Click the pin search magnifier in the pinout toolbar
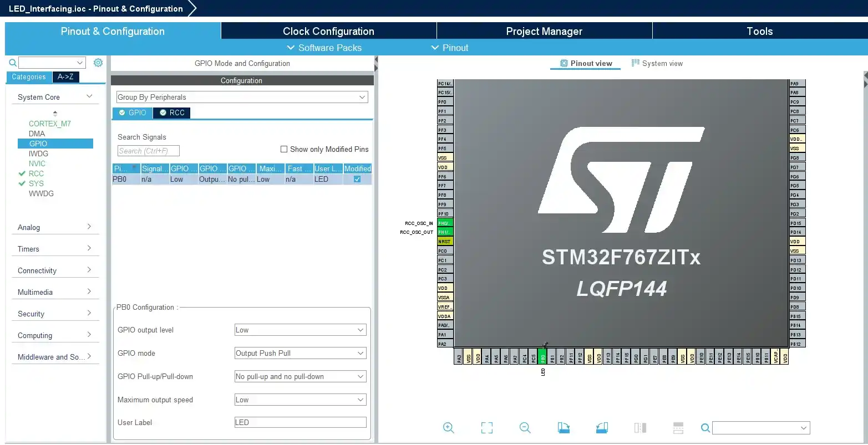The image size is (868, 445). 705,428
